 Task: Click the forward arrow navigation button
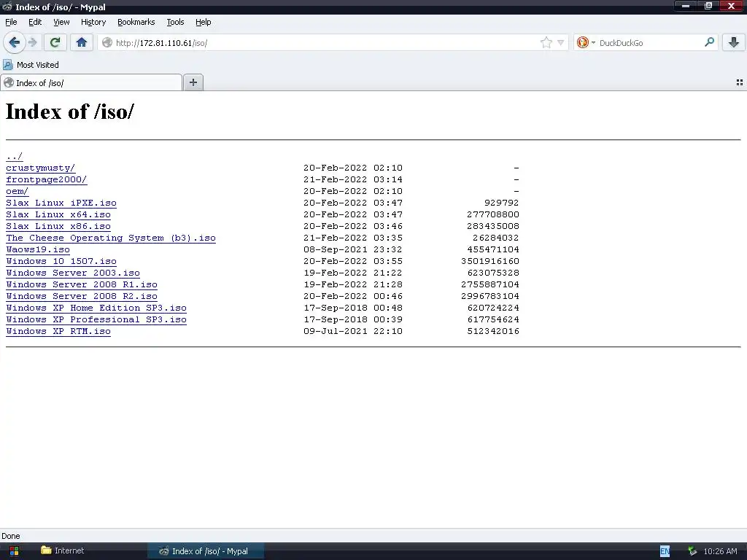[x=33, y=43]
